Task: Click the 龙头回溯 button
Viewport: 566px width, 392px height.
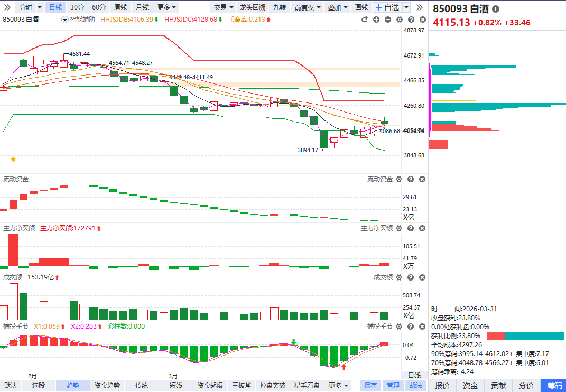Action: pyautogui.click(x=252, y=7)
